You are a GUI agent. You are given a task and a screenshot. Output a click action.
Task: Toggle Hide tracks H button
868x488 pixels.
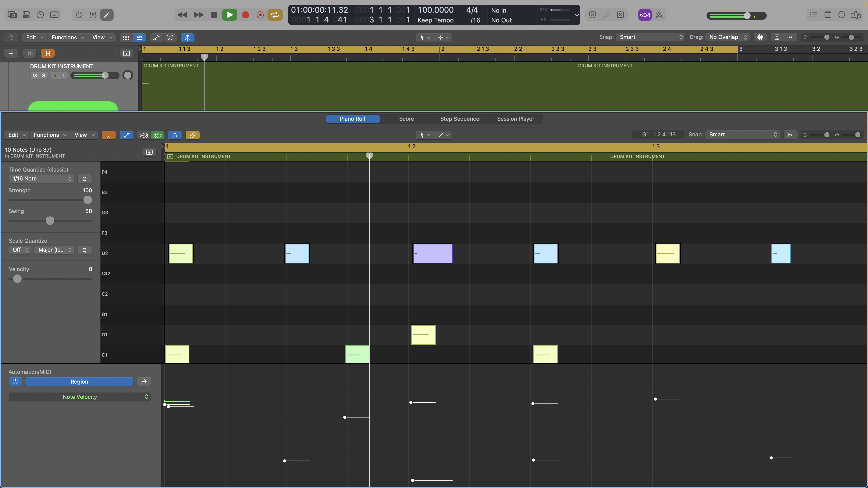click(x=47, y=53)
